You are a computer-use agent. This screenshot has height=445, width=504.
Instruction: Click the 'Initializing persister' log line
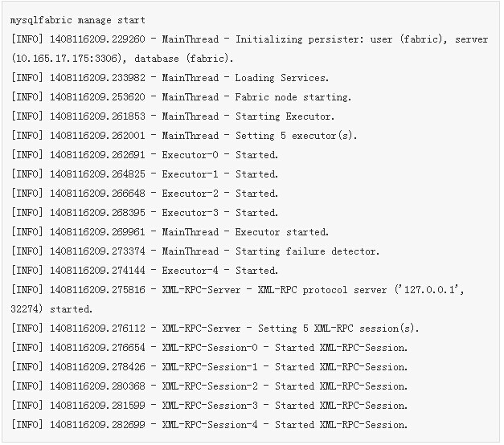point(250,39)
